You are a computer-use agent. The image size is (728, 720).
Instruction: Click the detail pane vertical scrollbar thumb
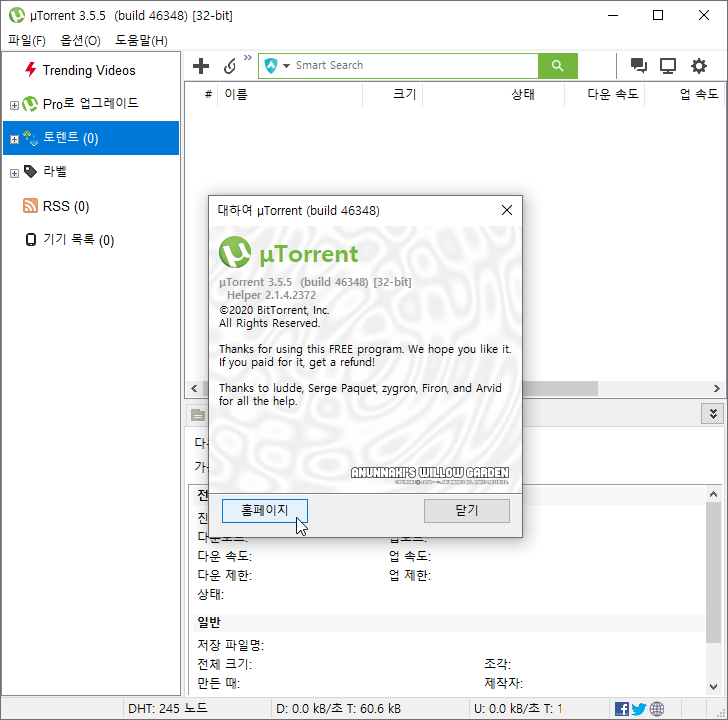[x=714, y=573]
